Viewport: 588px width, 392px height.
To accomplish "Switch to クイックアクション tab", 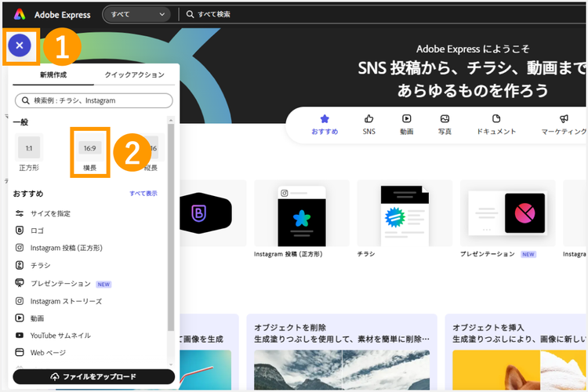I will coord(134,75).
